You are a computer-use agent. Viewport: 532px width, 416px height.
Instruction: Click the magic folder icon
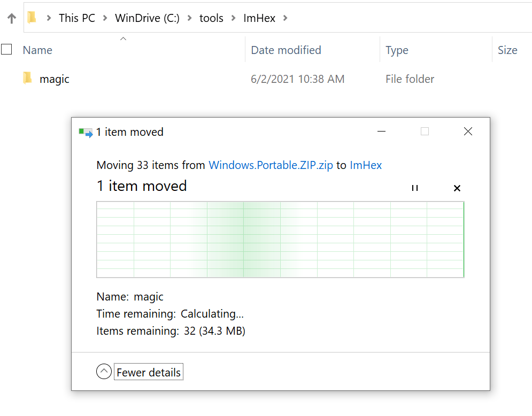(x=28, y=78)
